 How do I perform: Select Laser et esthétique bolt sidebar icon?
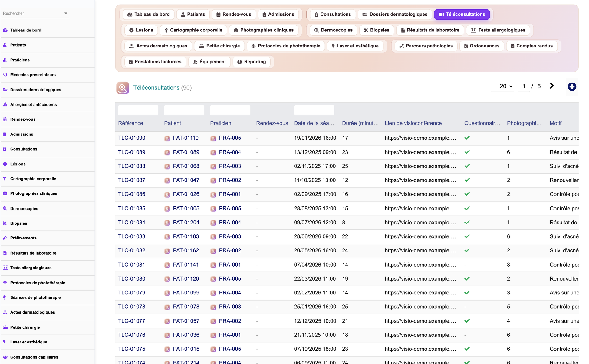pyautogui.click(x=5, y=342)
